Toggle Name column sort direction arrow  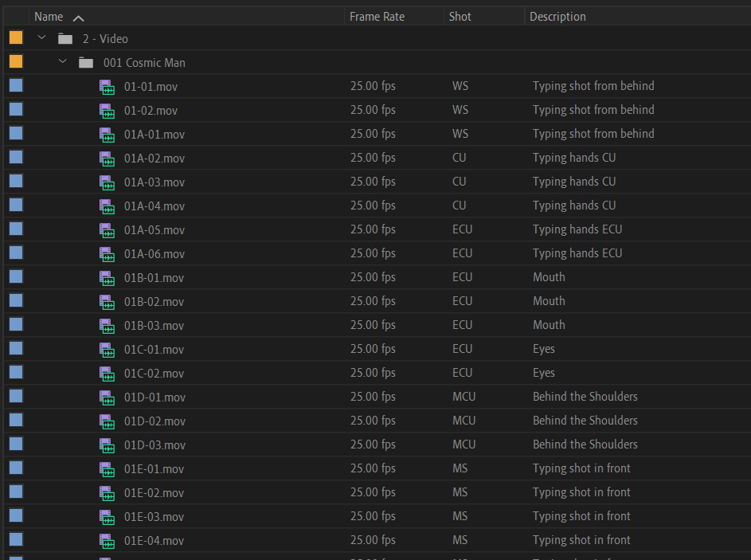79,18
